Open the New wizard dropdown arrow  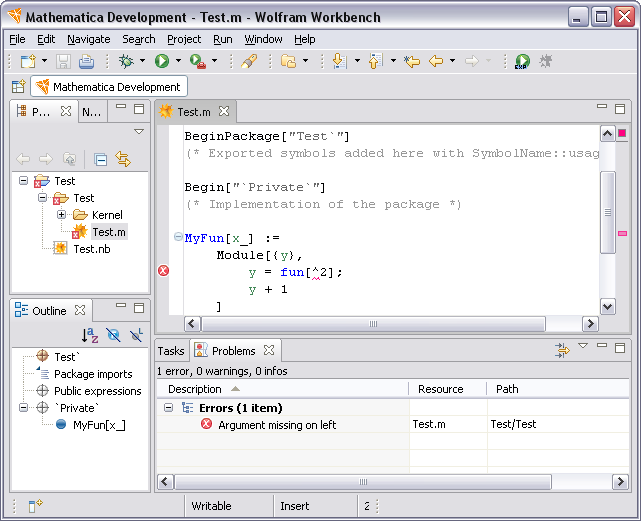point(44,61)
